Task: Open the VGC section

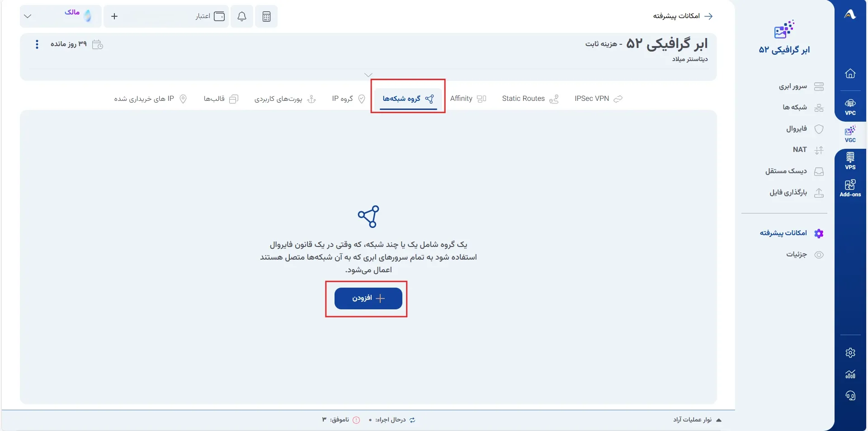Action: (x=850, y=134)
